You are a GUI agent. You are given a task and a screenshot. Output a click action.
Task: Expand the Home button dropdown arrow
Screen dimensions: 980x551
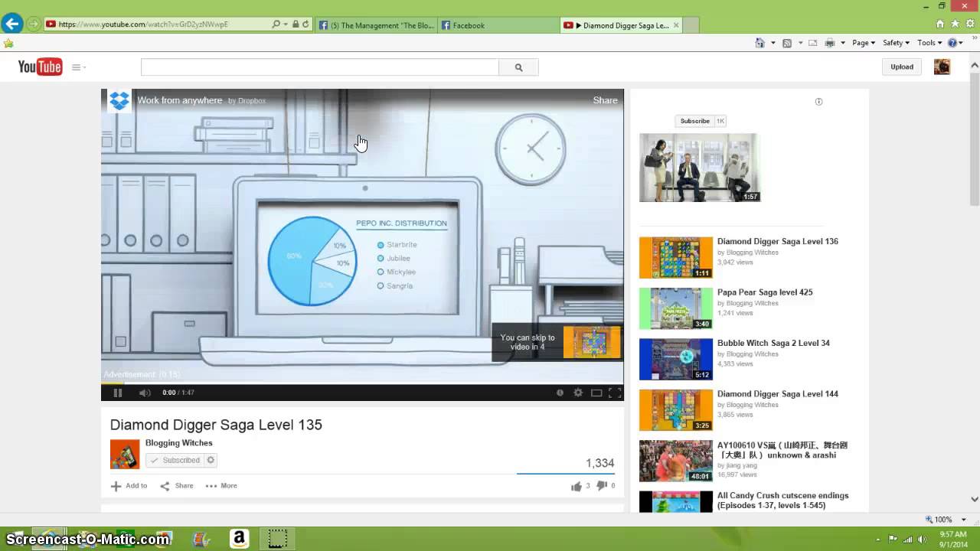pyautogui.click(x=773, y=43)
